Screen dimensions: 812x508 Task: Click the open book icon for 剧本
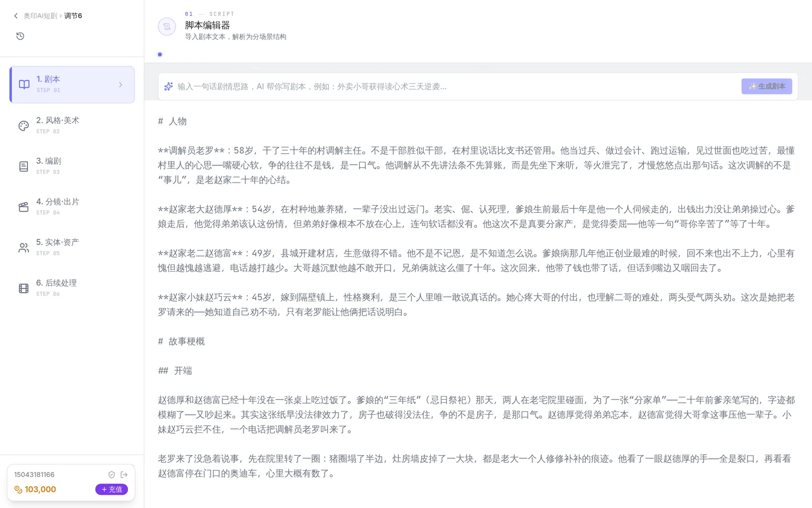tap(24, 85)
